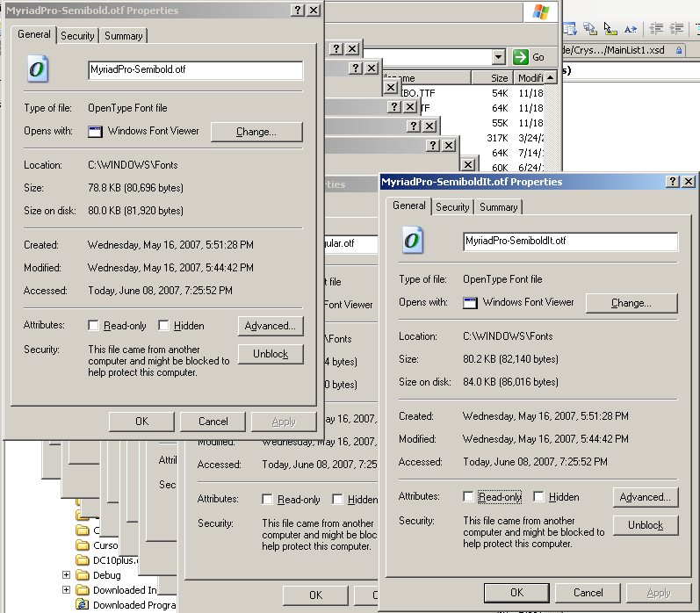Click the Display word completion toolbar icon
700x613 pixels.
click(631, 29)
